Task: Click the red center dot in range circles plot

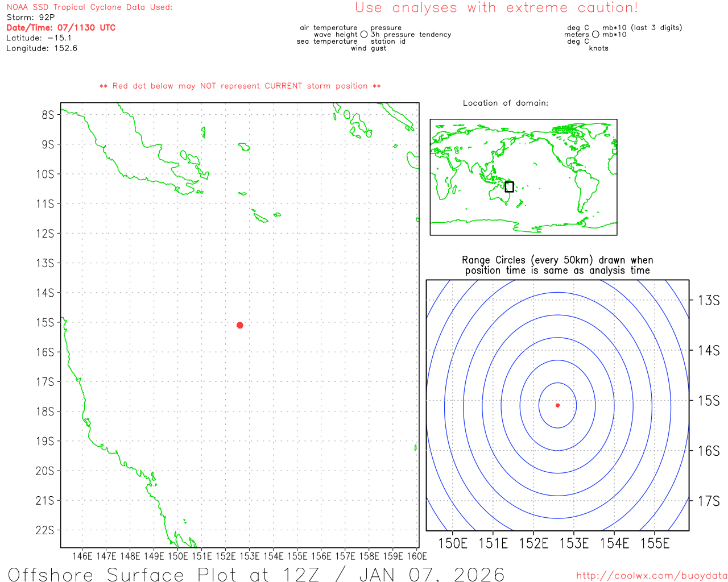Action: coord(557,405)
